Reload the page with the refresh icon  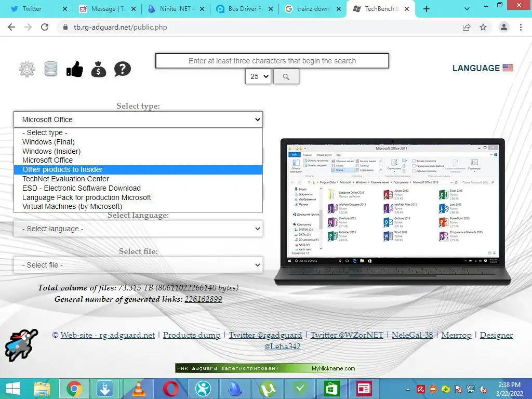45,27
